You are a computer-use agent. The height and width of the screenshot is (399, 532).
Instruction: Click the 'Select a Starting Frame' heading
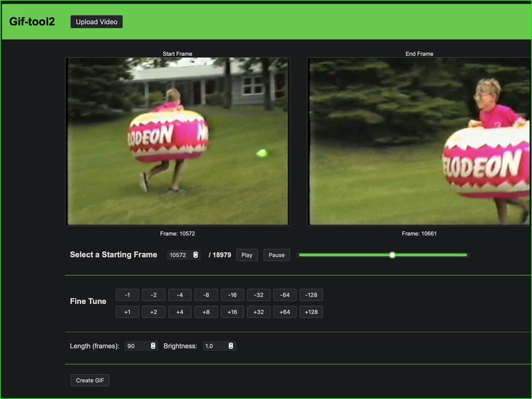point(113,255)
